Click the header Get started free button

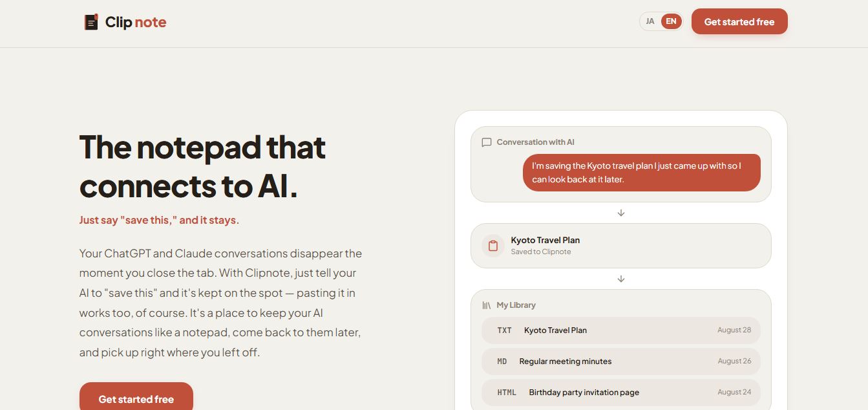739,21
